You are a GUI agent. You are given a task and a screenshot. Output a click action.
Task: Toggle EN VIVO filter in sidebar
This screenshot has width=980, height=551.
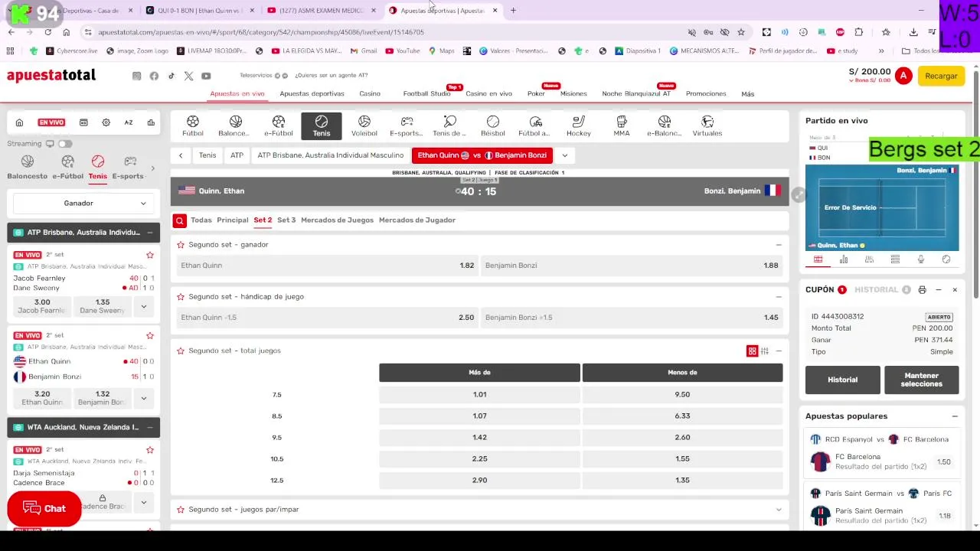pyautogui.click(x=51, y=122)
